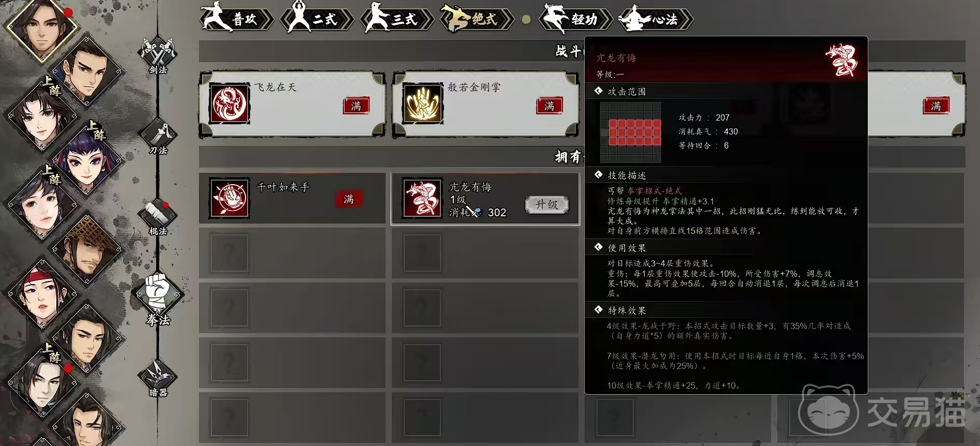Click the 般若金刚掌 golden palm icon
980x446 pixels.
pos(423,104)
